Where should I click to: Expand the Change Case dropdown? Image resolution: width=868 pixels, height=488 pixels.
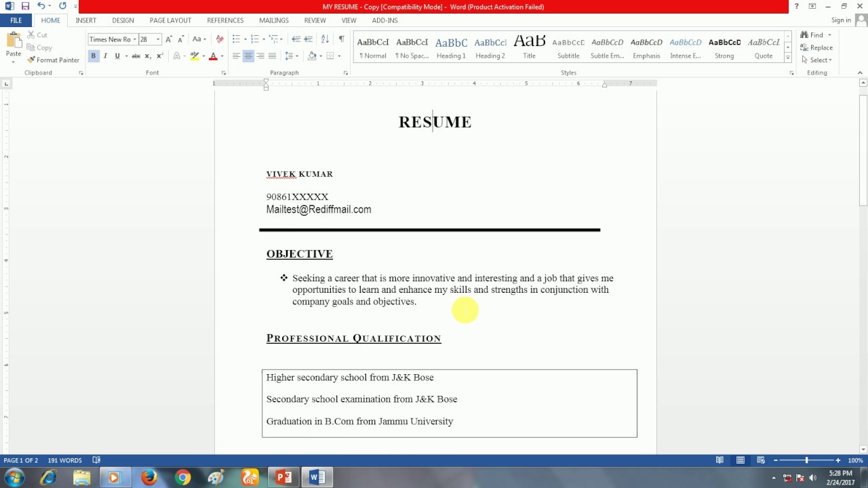[204, 39]
